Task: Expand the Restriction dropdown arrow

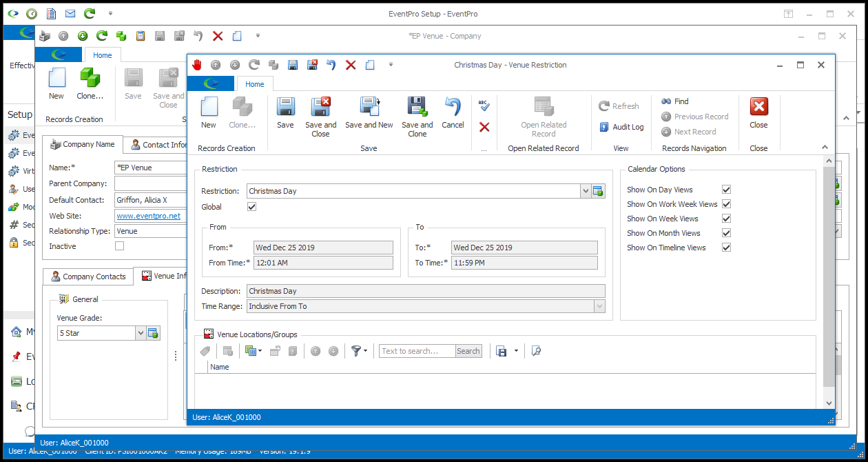Action: pos(586,191)
